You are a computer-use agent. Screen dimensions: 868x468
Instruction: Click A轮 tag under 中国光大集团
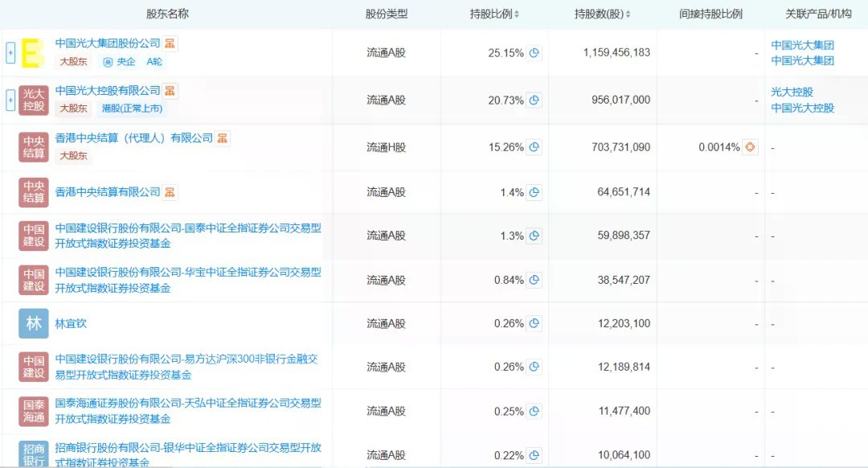tap(154, 61)
